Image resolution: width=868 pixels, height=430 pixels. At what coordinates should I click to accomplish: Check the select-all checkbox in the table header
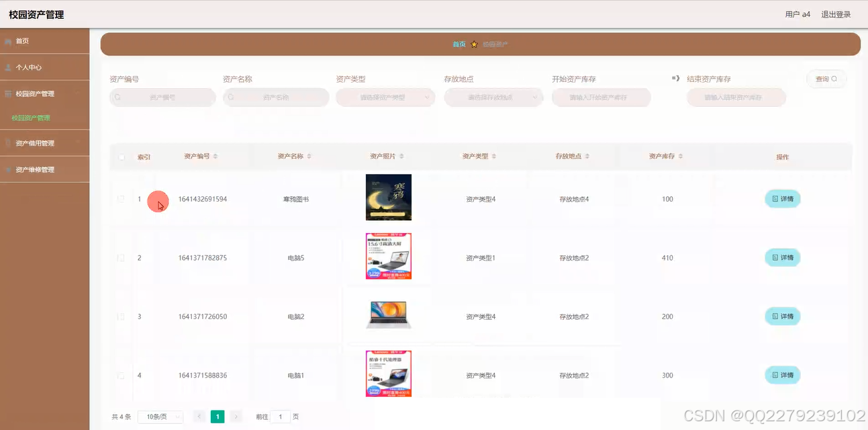click(x=122, y=156)
